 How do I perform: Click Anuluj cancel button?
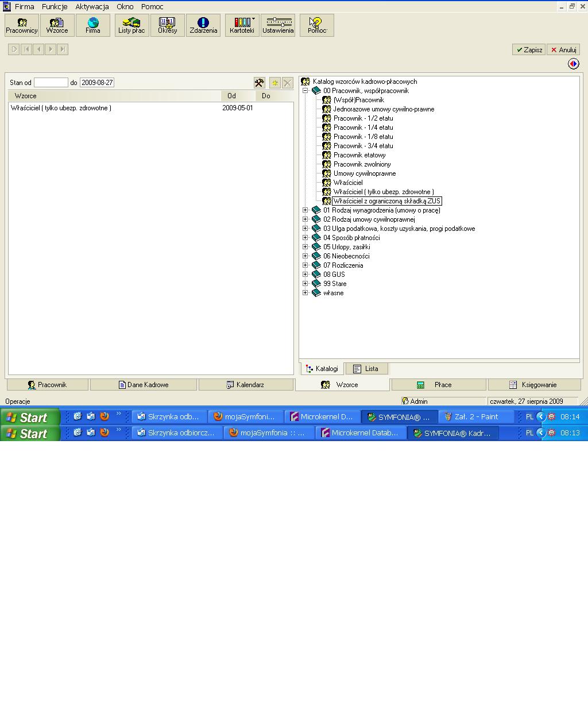tap(563, 50)
